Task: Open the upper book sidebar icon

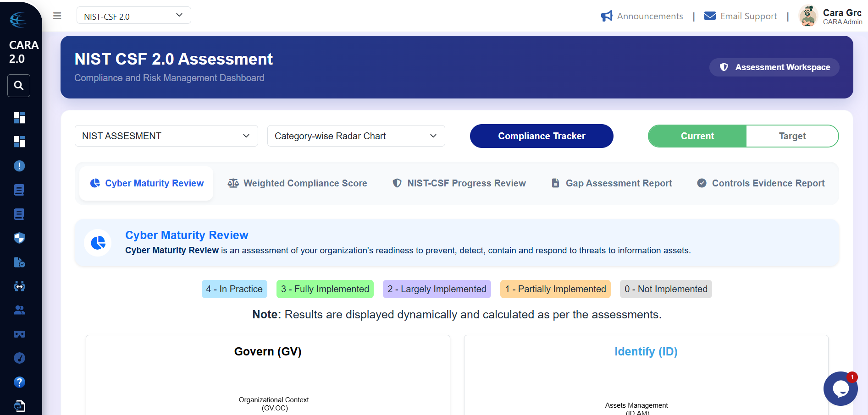Action: (19, 190)
